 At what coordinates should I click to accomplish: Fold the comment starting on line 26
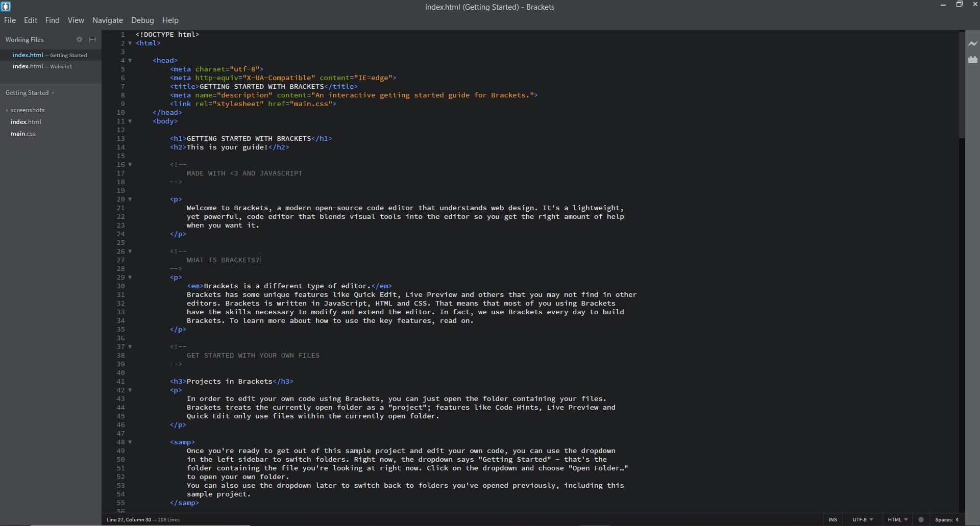130,252
